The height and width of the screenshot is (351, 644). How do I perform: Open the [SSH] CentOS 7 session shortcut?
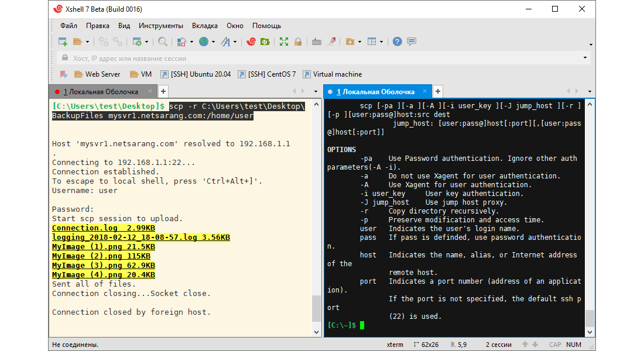point(267,74)
